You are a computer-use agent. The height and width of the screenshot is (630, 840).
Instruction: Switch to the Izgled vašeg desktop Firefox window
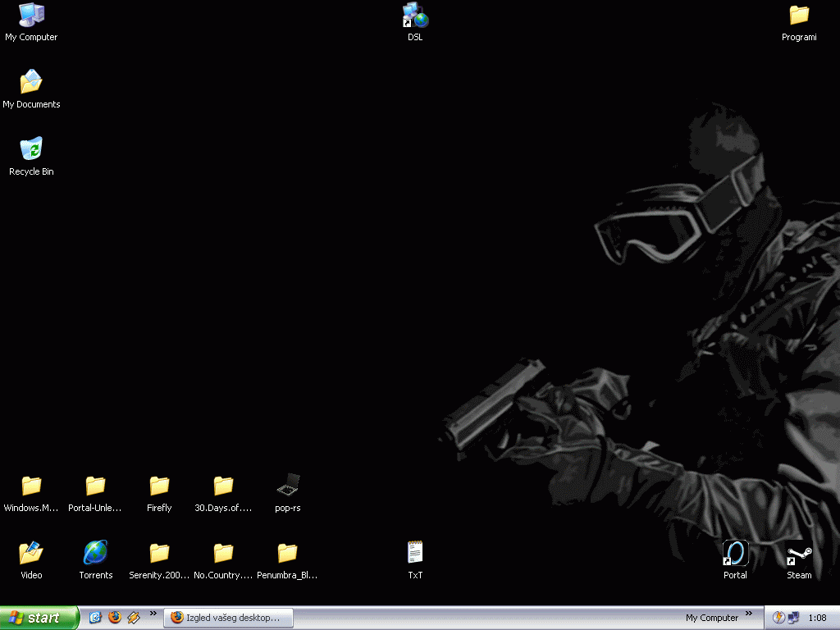coord(228,618)
